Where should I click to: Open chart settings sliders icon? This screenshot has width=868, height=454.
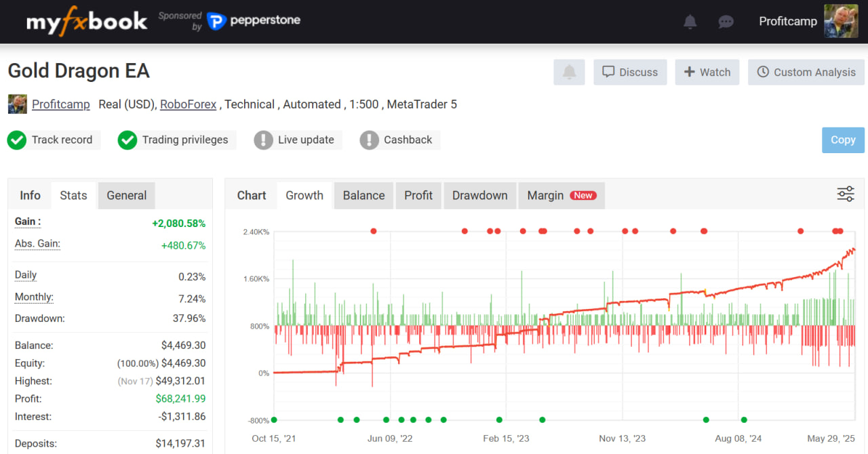point(845,194)
